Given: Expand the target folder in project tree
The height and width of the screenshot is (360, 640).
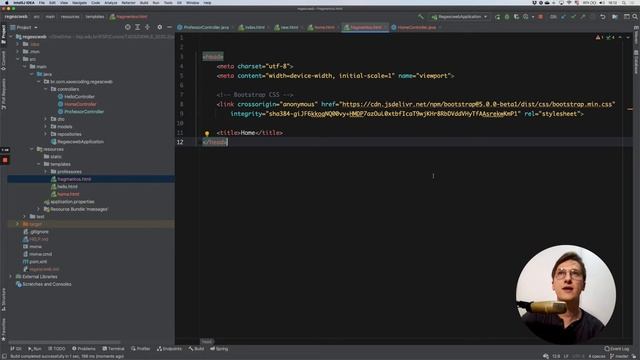Looking at the screenshot, I should pos(18,224).
